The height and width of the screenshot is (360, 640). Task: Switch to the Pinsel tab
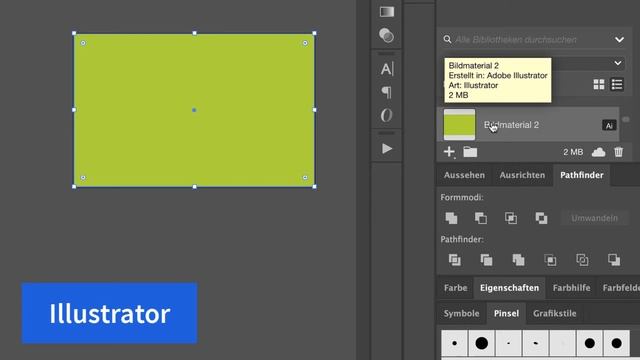pos(506,313)
